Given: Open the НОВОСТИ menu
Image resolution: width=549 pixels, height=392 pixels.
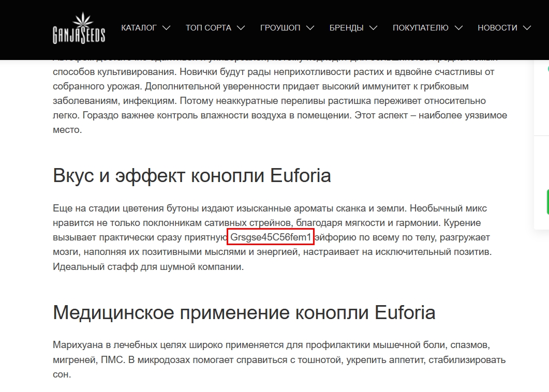Looking at the screenshot, I should 497,28.
